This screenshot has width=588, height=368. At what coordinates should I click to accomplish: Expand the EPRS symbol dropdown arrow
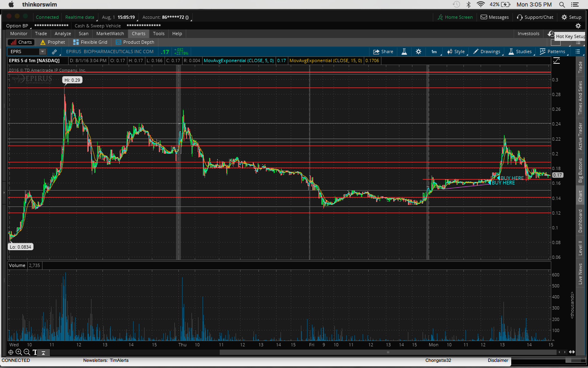(42, 52)
